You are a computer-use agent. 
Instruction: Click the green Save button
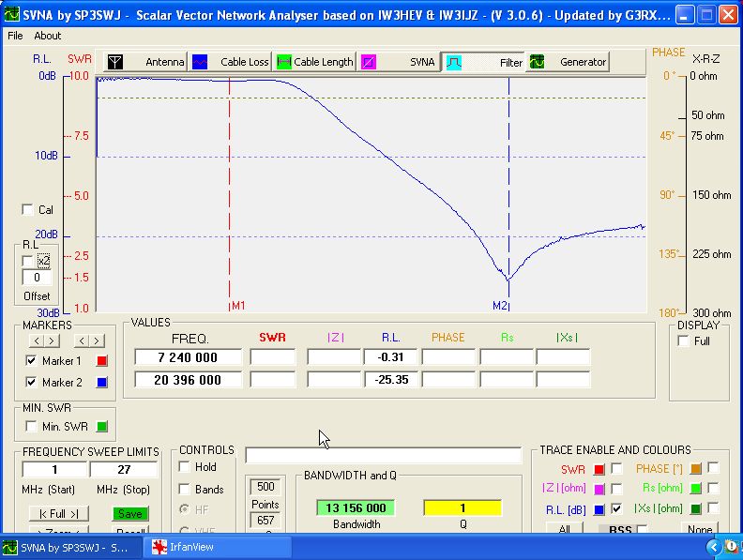(x=130, y=513)
